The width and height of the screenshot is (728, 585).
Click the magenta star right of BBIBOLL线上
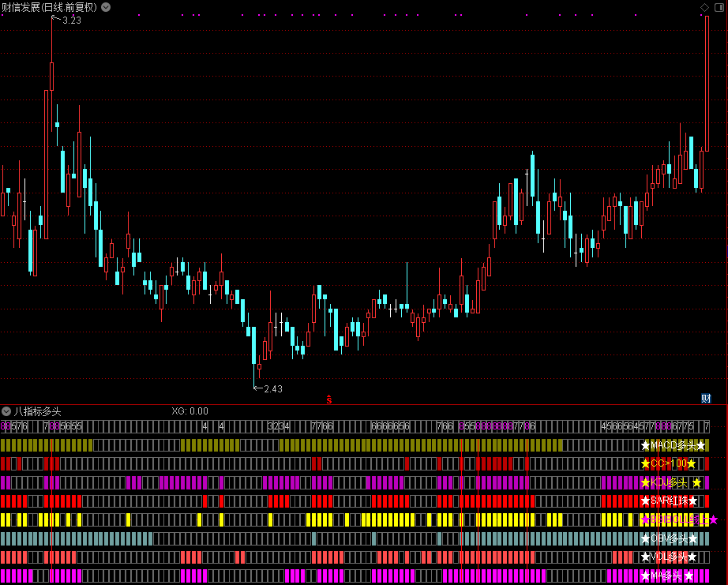click(714, 519)
